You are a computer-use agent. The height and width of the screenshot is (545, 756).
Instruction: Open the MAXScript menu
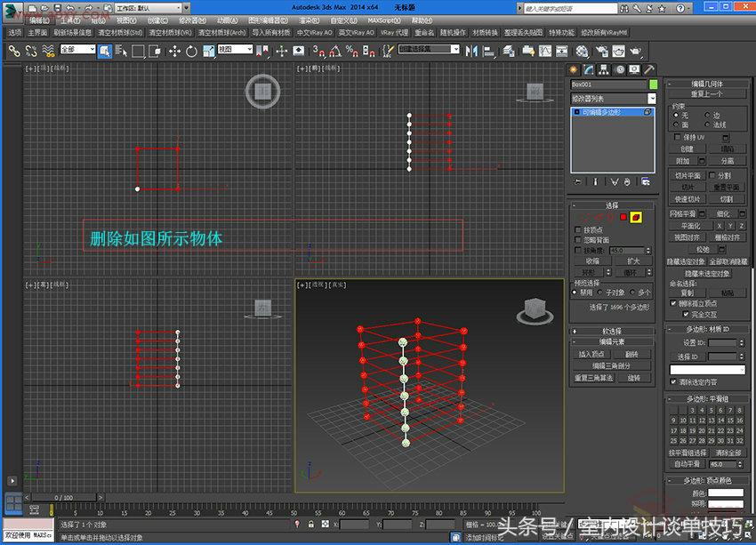pyautogui.click(x=382, y=20)
